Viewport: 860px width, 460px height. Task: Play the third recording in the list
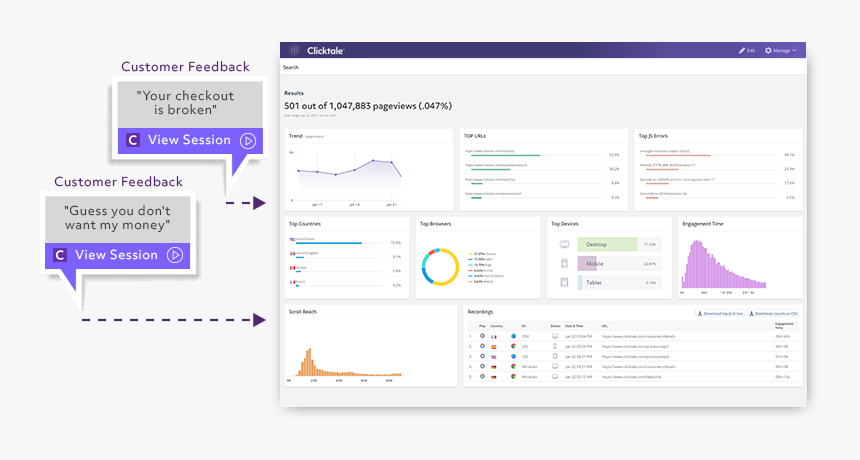click(x=482, y=356)
